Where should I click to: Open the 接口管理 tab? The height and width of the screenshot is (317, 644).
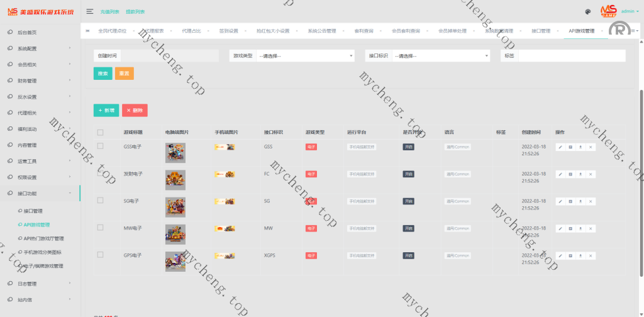tap(541, 31)
